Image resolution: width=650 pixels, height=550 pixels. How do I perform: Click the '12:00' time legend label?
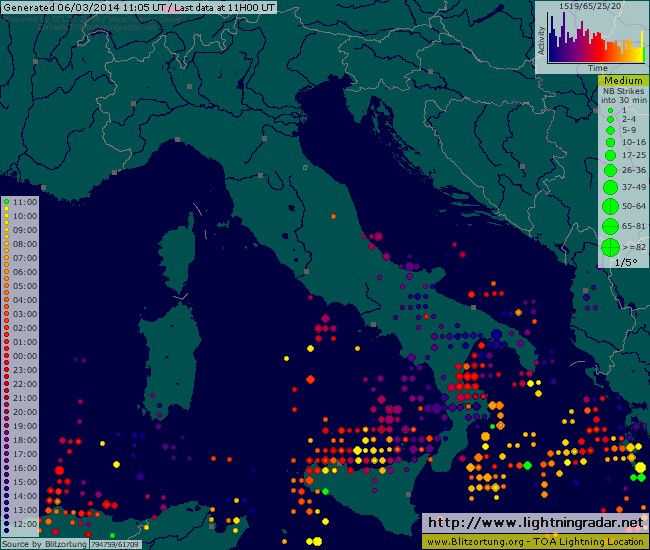click(x=25, y=524)
